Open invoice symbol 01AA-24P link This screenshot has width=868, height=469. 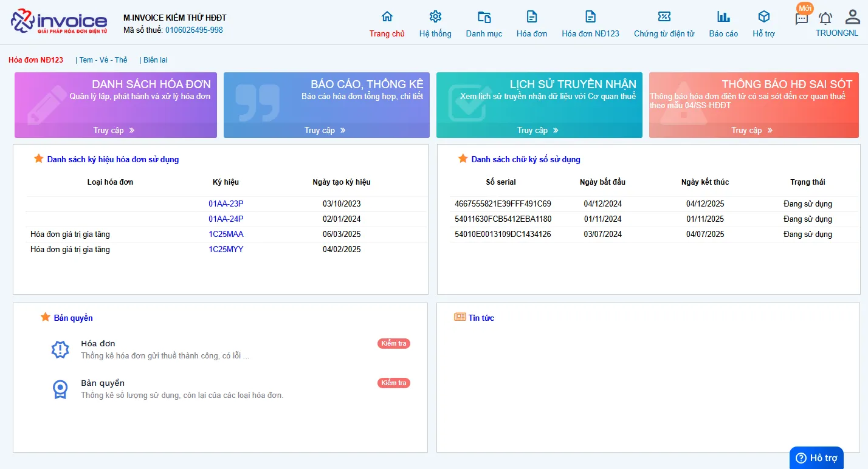226,219
